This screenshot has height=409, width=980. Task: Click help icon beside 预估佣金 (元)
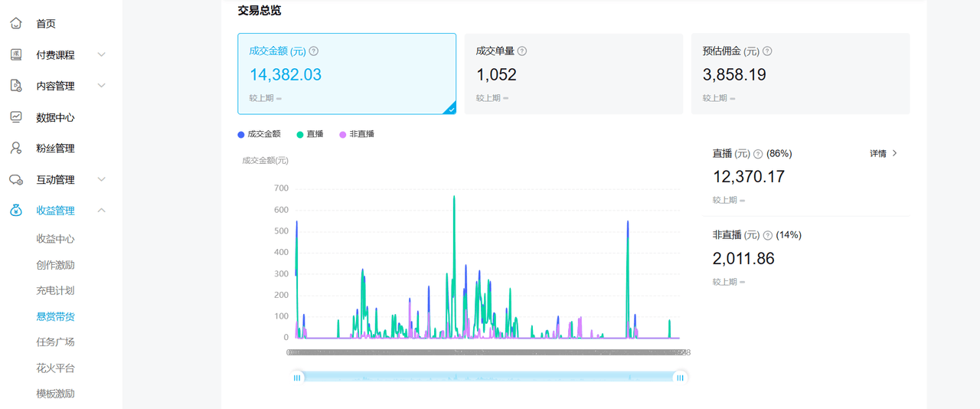[767, 51]
